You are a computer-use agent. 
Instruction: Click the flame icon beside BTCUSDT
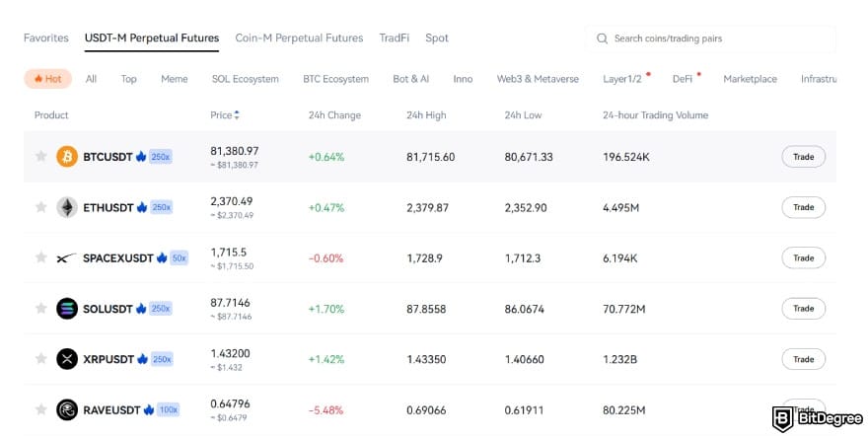141,157
